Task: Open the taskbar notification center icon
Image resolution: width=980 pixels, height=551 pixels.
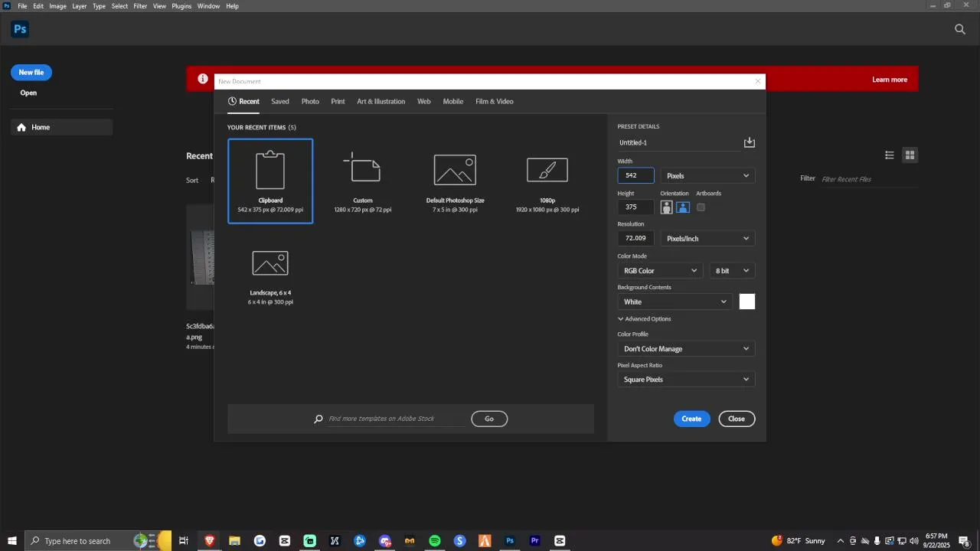Action: point(964,541)
